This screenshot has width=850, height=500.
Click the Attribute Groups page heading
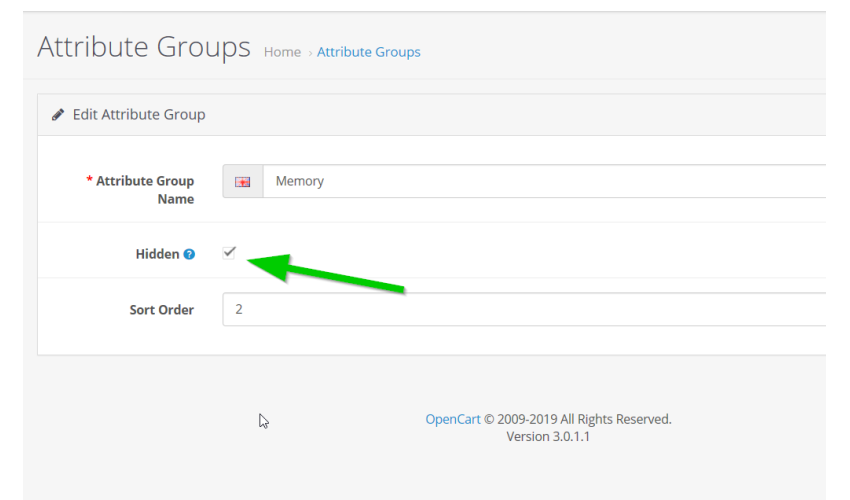pyautogui.click(x=144, y=47)
